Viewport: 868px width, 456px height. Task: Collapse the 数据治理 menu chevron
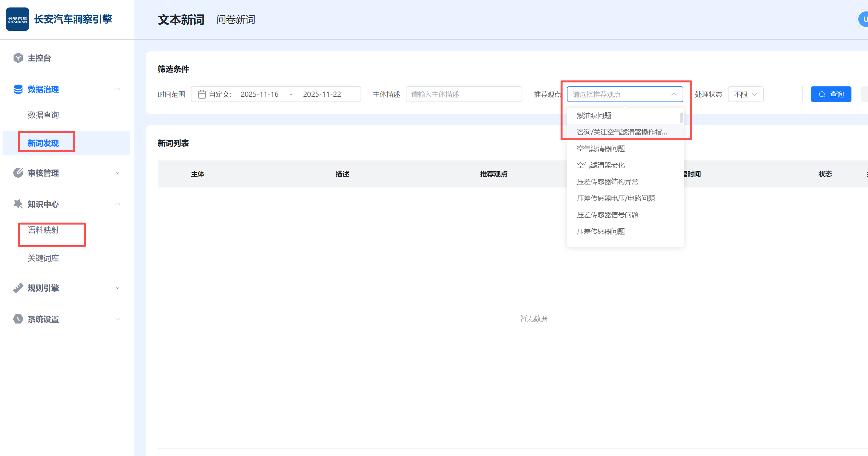pos(117,89)
